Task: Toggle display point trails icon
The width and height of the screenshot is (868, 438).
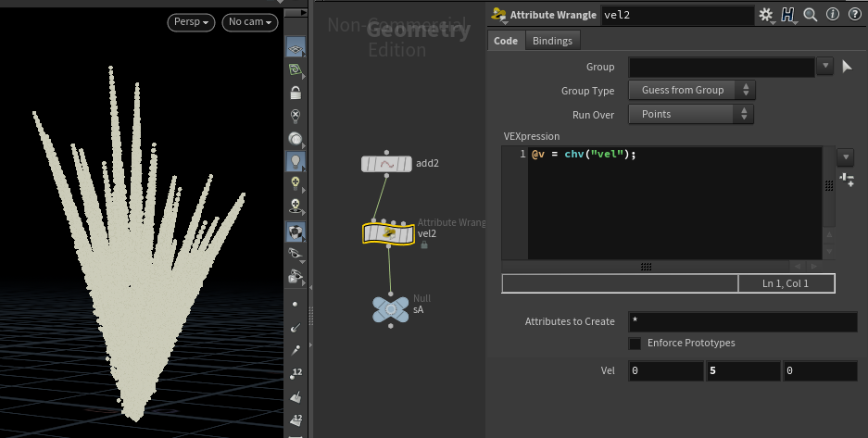Action: point(296,350)
